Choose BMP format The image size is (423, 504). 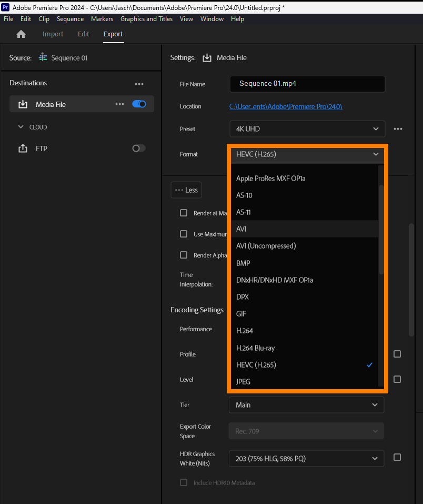point(305,263)
